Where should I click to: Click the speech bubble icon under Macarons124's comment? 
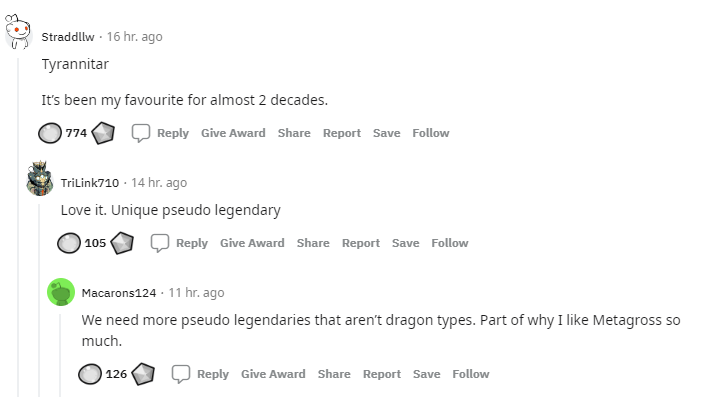[x=181, y=374]
